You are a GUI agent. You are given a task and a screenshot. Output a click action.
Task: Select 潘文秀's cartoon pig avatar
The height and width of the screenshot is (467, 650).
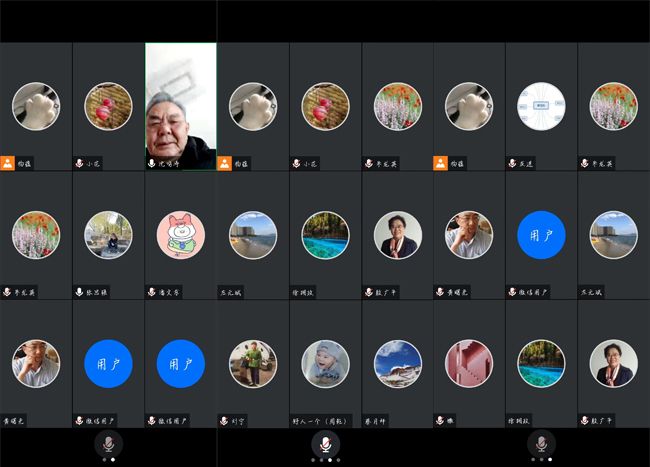pos(180,235)
